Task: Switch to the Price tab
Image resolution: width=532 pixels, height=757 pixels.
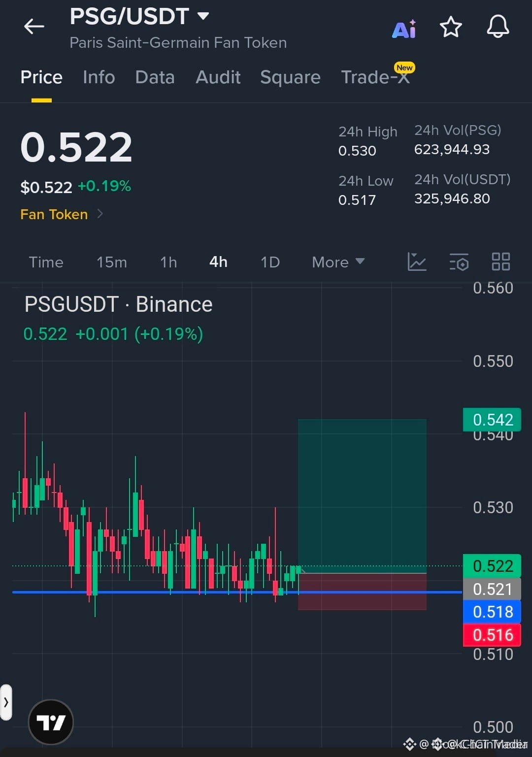Action: [41, 77]
